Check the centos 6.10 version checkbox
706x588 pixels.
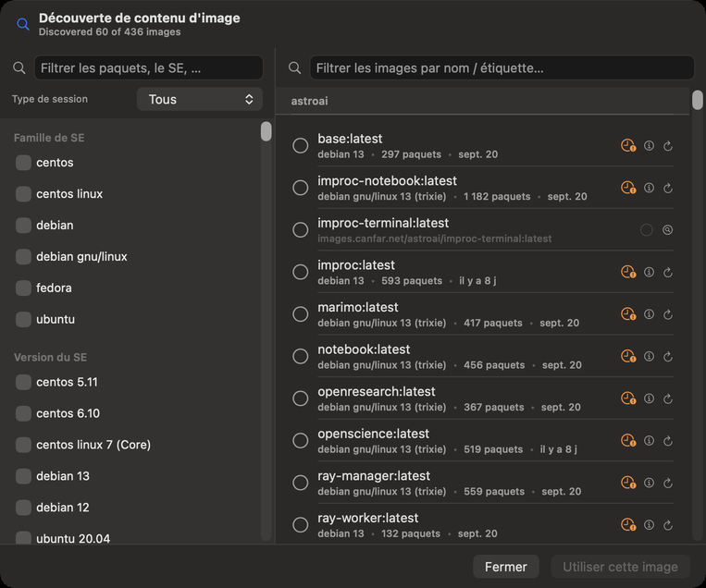(x=23, y=413)
